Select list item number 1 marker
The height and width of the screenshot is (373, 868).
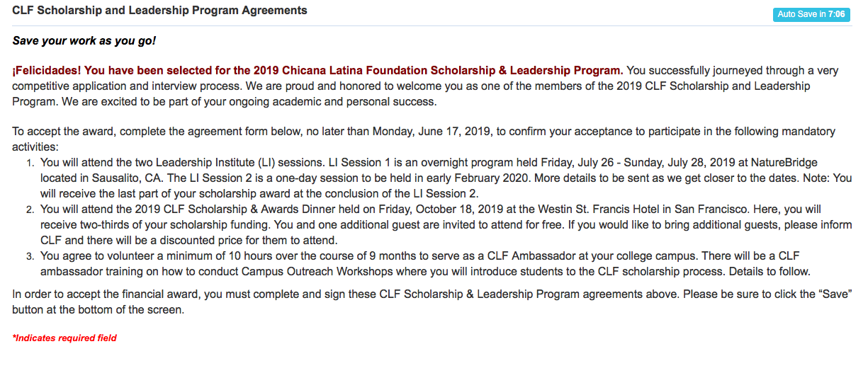pos(30,163)
